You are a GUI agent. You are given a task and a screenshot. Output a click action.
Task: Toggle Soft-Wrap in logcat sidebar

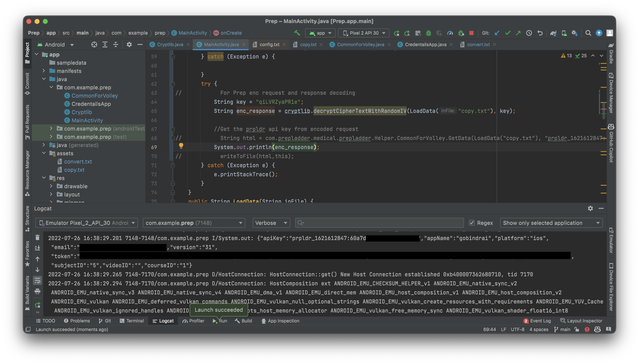(x=37, y=280)
